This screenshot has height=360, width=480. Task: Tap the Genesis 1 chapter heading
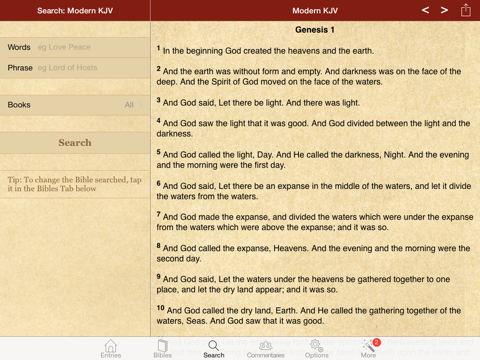click(x=315, y=30)
